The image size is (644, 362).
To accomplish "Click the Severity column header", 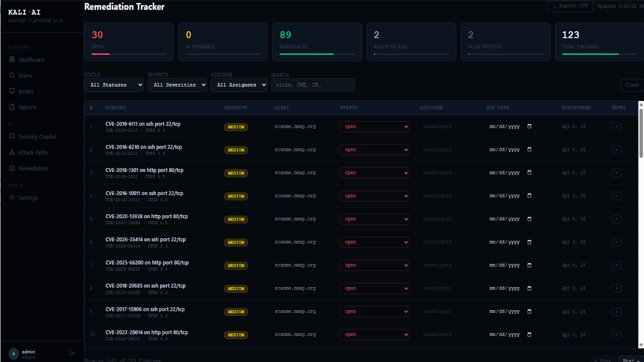I will [x=235, y=108].
